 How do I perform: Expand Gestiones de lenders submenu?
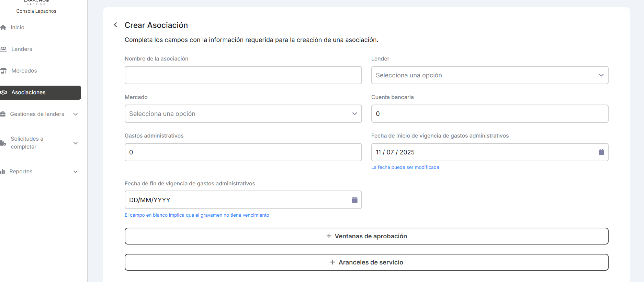pyautogui.click(x=76, y=114)
